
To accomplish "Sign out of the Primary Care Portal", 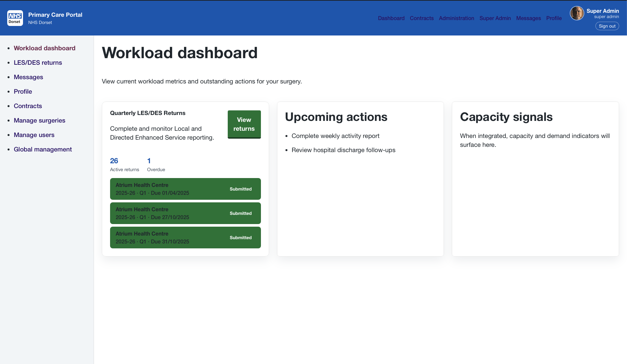I will [607, 26].
